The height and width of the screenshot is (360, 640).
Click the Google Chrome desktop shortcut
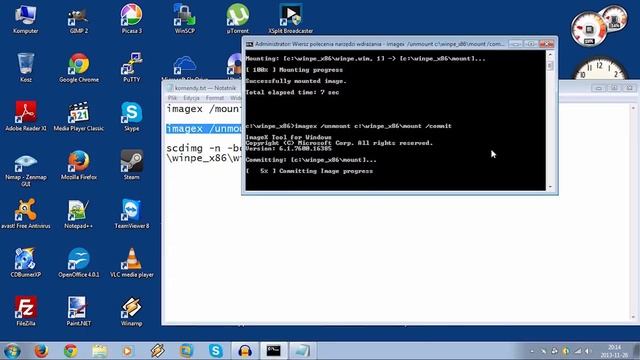79,67
